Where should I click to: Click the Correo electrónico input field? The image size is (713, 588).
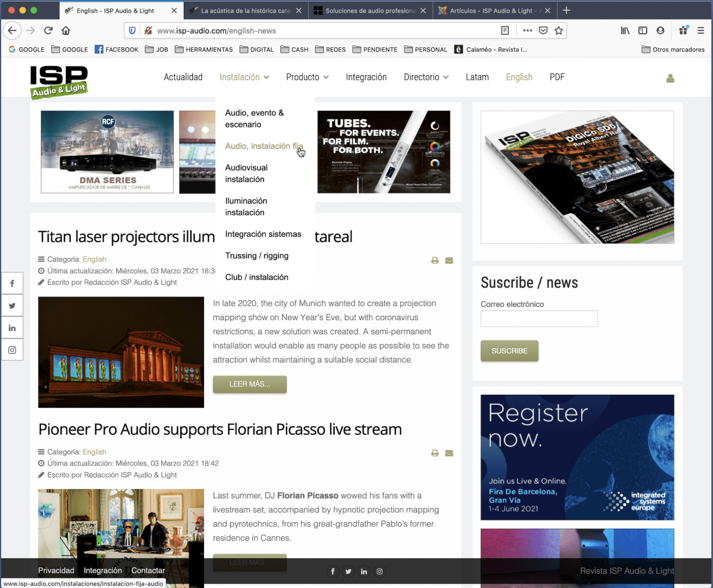pyautogui.click(x=539, y=318)
